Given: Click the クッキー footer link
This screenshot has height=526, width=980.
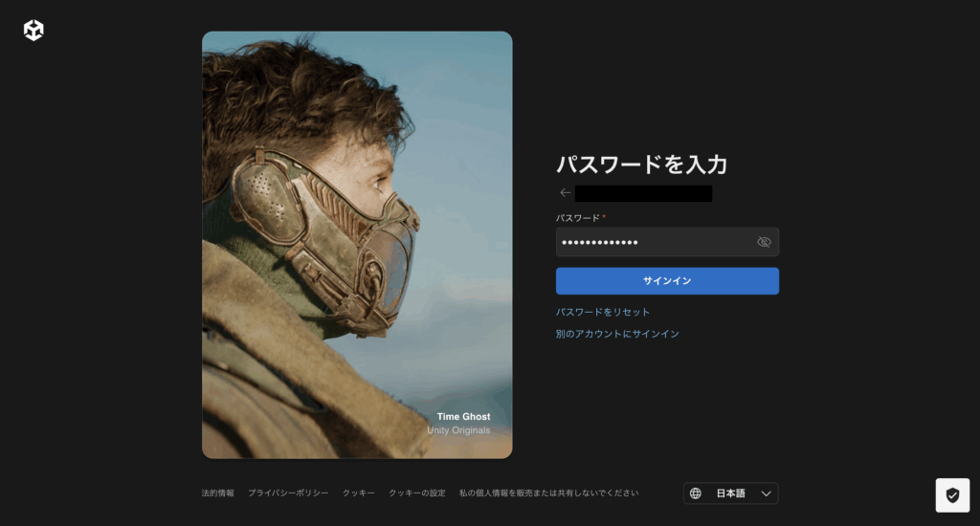Looking at the screenshot, I should pos(358,493).
